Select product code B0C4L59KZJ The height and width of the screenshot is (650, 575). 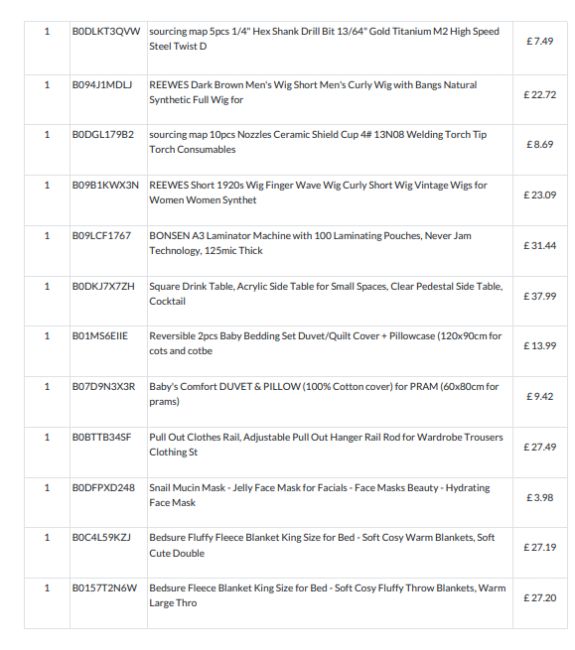coord(102,538)
